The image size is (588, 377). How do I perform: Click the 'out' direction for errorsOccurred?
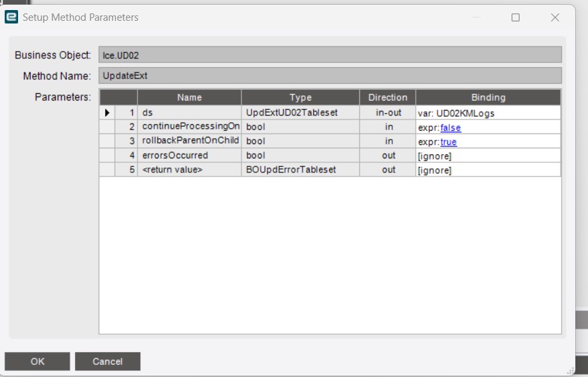(388, 156)
